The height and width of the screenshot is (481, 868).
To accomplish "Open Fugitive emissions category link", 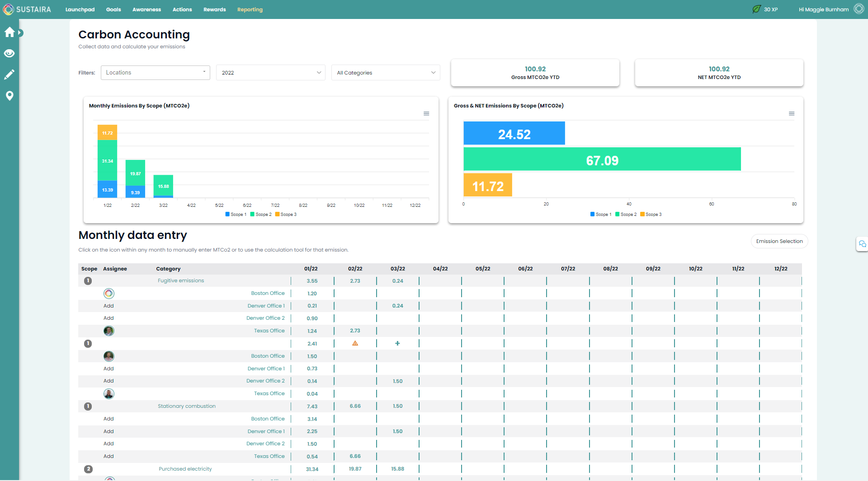I will tap(181, 281).
